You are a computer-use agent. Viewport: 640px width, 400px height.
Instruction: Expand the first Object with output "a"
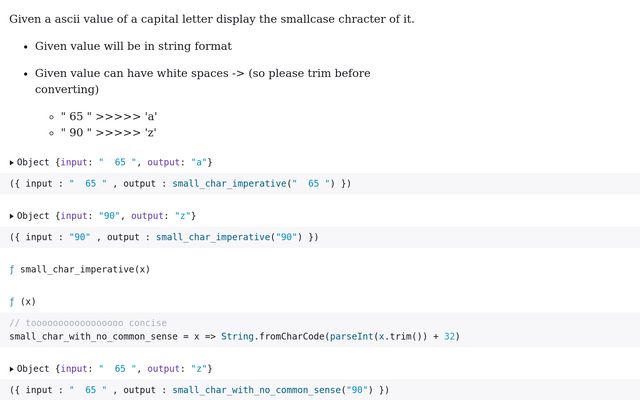(x=12, y=162)
